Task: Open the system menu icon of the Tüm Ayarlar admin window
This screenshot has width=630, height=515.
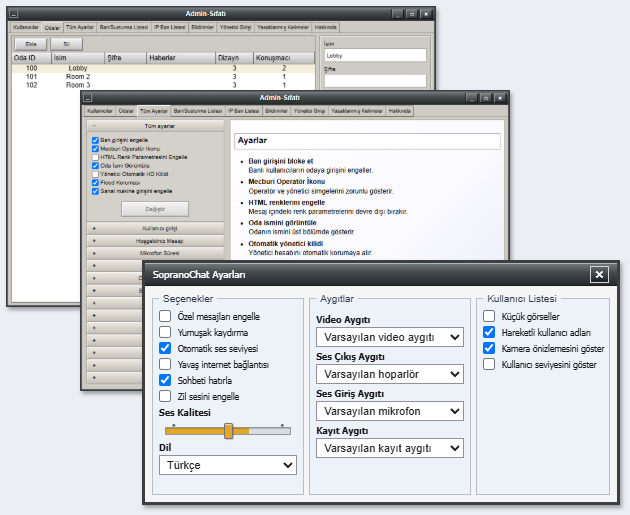Action: pos(88,98)
